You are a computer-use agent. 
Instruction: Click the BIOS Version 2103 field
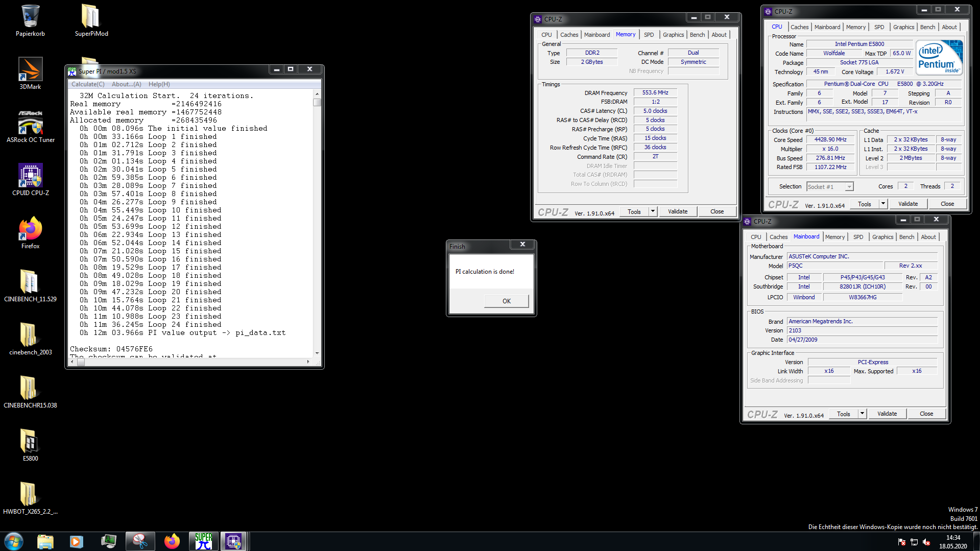862,330
